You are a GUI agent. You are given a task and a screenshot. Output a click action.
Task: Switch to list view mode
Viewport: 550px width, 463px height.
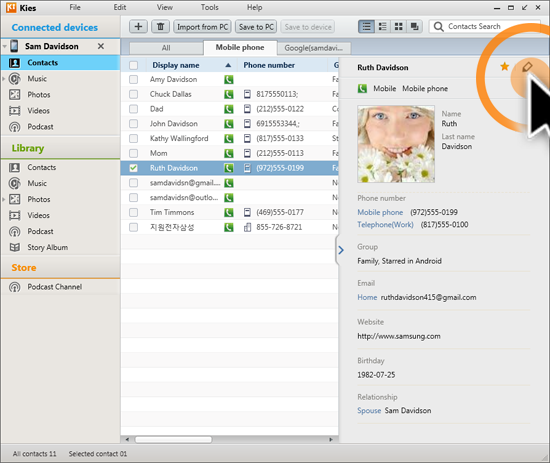coord(366,27)
